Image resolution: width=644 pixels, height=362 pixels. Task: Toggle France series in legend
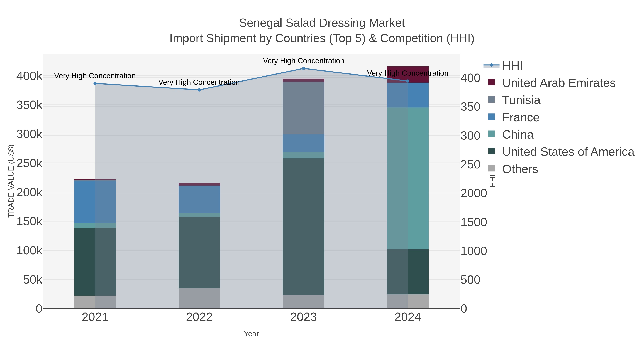513,117
